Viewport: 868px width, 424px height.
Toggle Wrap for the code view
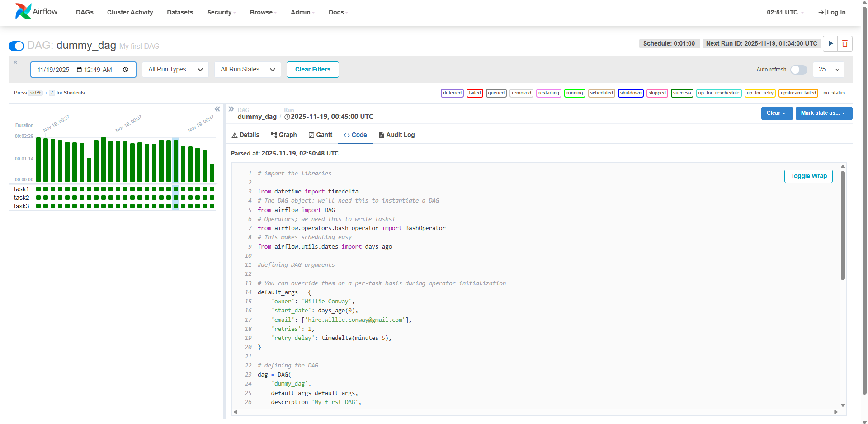coord(808,176)
